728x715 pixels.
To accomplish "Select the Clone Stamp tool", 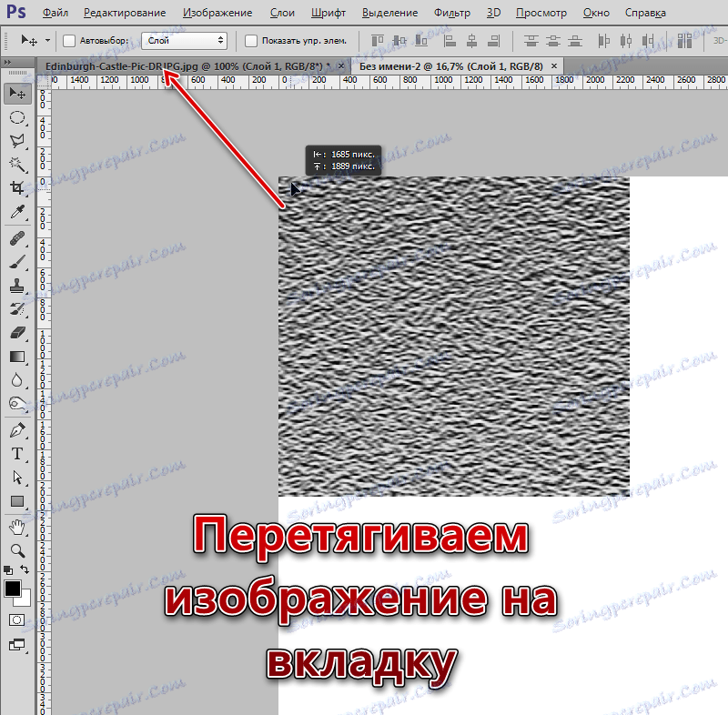I will point(17,286).
